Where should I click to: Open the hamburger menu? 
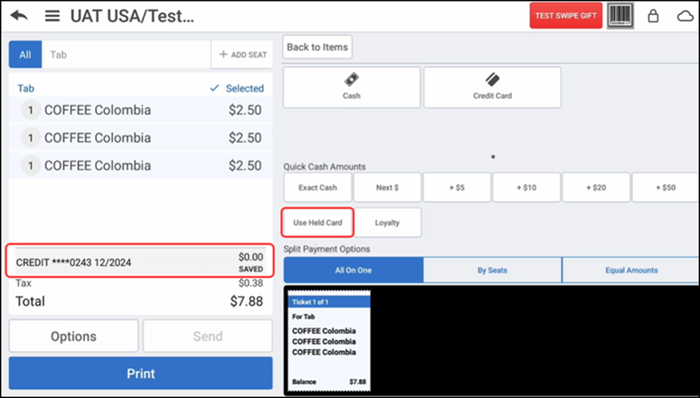tap(52, 17)
